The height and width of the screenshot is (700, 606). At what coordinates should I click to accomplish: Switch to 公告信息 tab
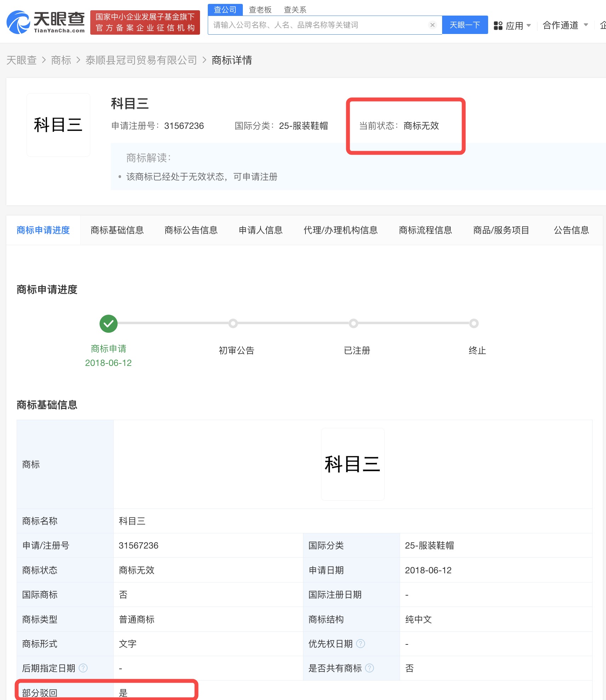point(571,230)
